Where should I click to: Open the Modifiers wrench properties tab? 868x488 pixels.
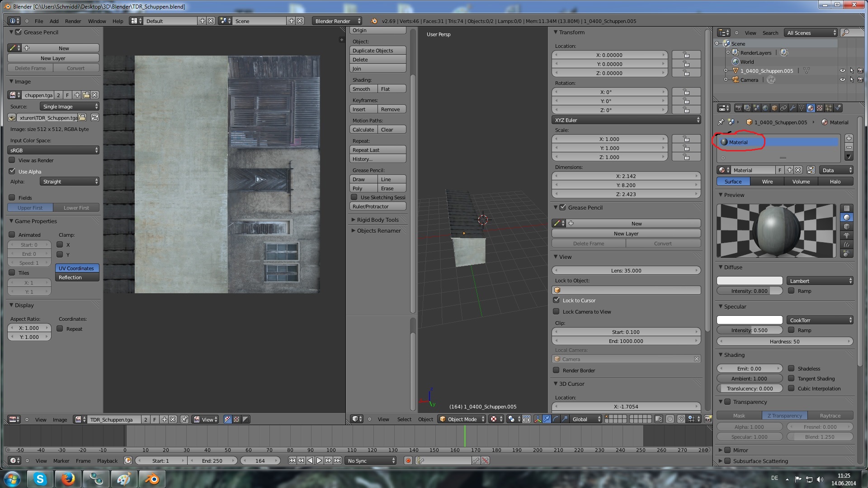[793, 108]
